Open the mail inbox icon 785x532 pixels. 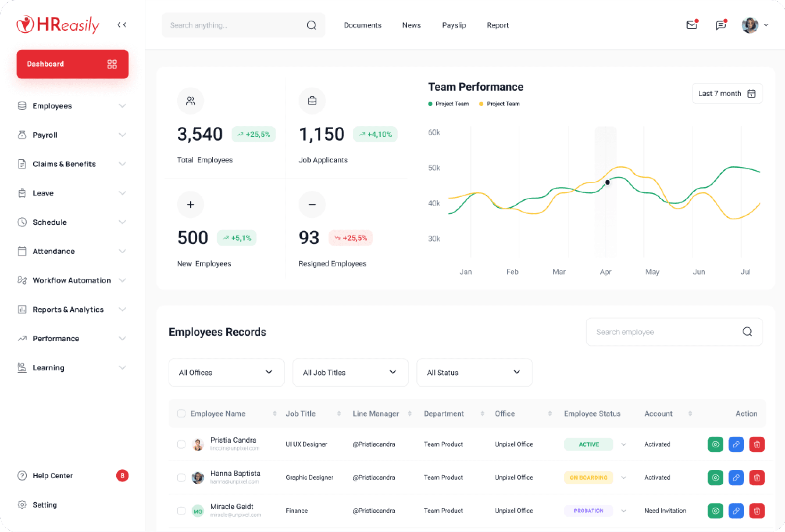[692, 25]
